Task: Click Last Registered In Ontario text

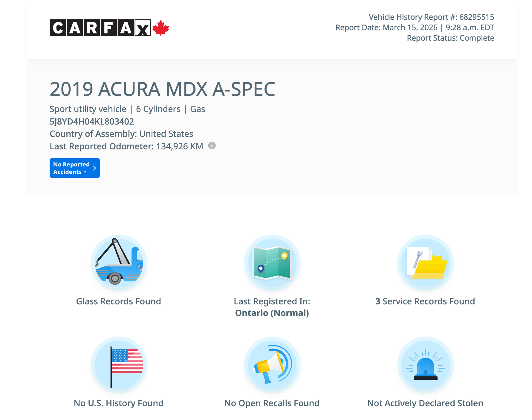Action: click(x=272, y=307)
